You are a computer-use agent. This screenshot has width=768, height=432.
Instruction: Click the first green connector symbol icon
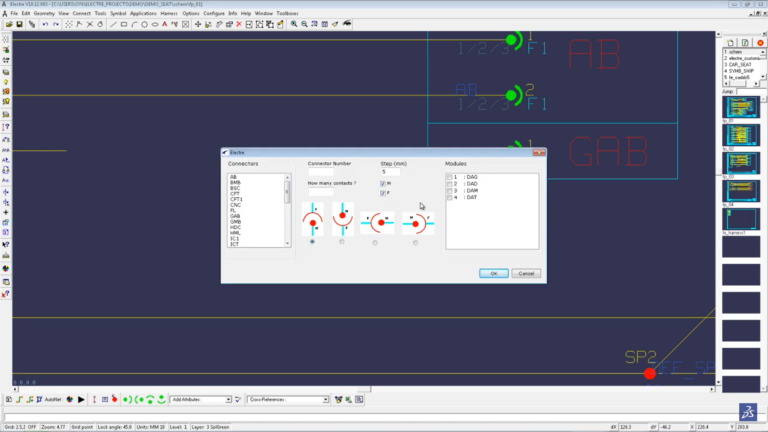click(x=127, y=400)
